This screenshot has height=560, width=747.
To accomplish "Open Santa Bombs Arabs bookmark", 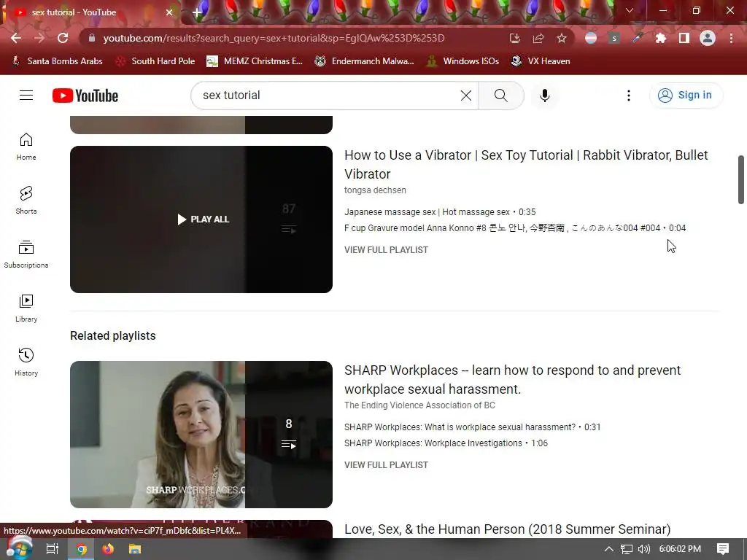I will point(57,61).
